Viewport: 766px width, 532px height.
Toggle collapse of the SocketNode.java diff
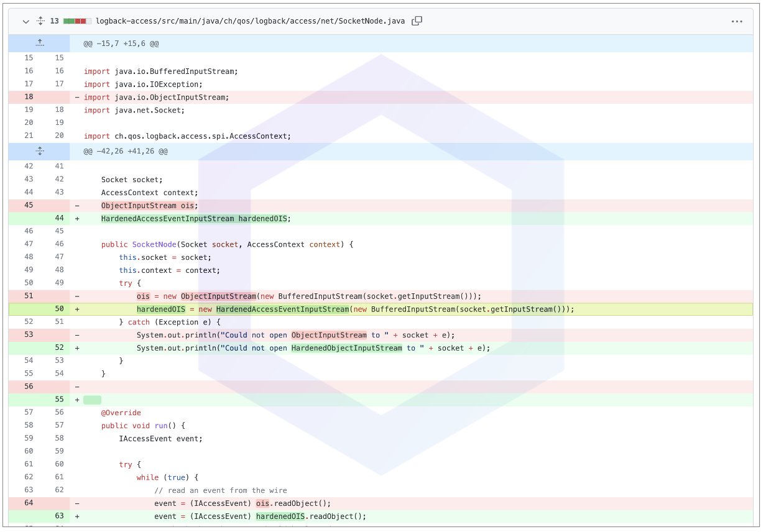[25, 21]
